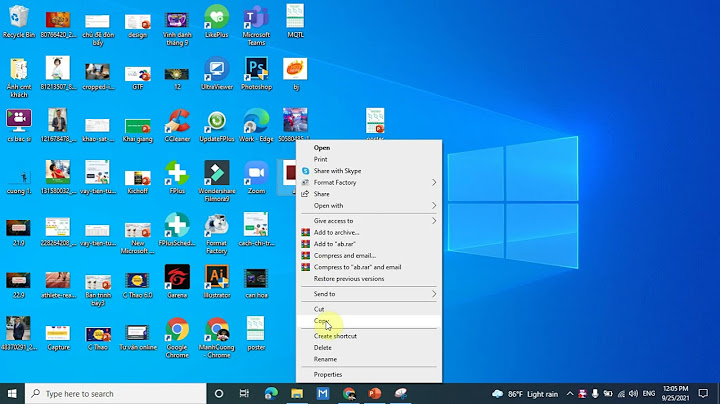This screenshot has width=720, height=404.
Task: Click Share in the context menu
Action: [x=370, y=194]
